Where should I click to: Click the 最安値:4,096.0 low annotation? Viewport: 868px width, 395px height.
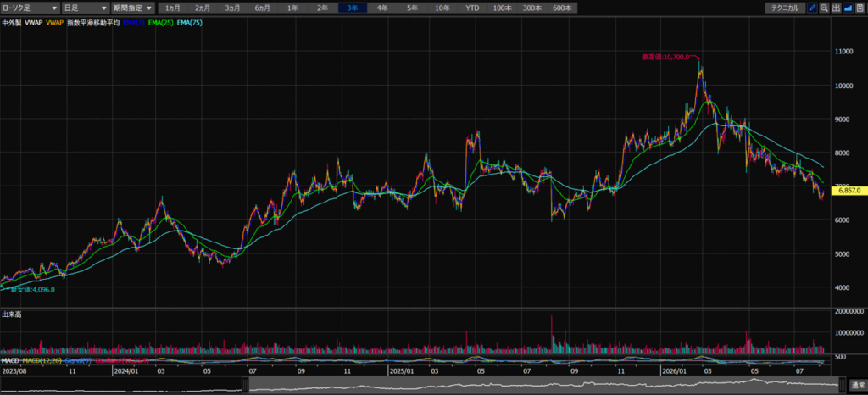(33, 289)
